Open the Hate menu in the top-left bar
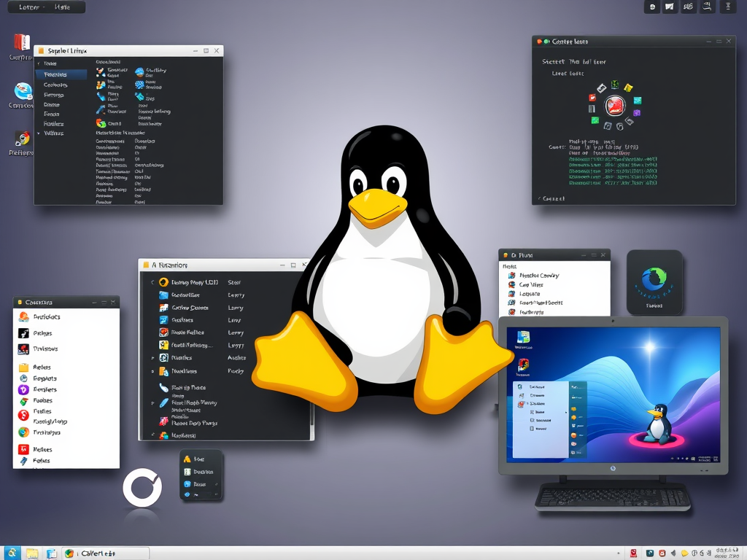The height and width of the screenshot is (560, 747). (63, 7)
